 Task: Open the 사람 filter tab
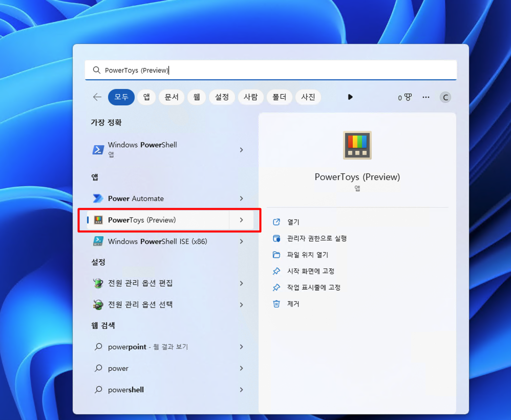[250, 97]
